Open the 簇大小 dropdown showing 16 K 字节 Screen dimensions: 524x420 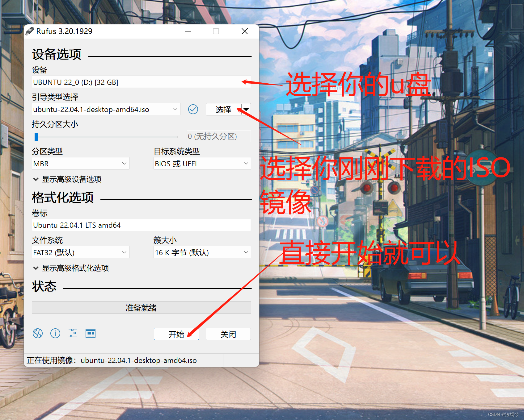(202, 252)
